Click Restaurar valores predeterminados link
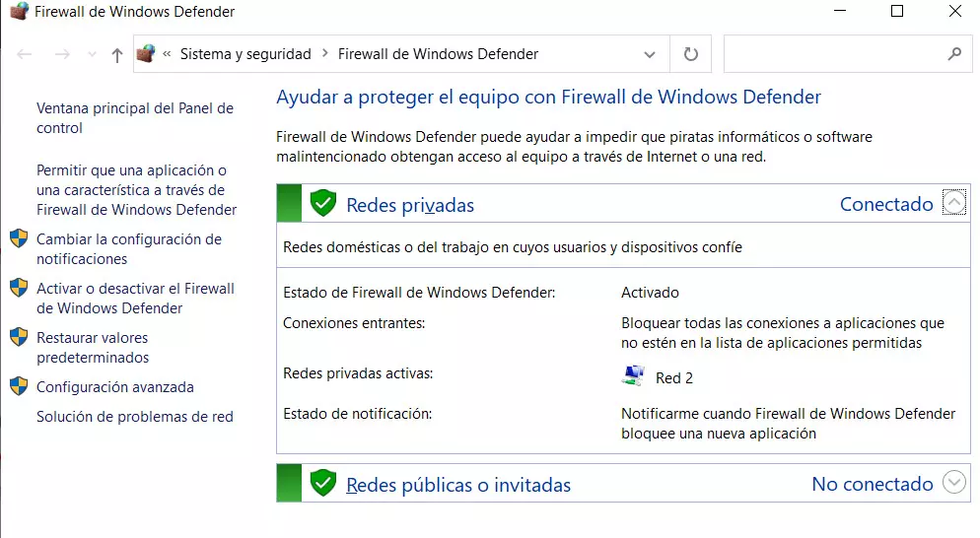Screen dimensions: 980x538 pos(93,348)
